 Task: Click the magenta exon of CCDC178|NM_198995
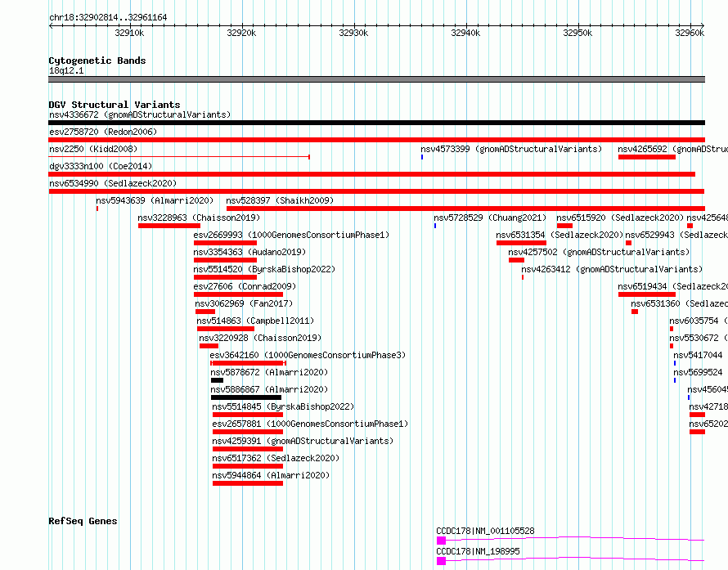[441, 561]
